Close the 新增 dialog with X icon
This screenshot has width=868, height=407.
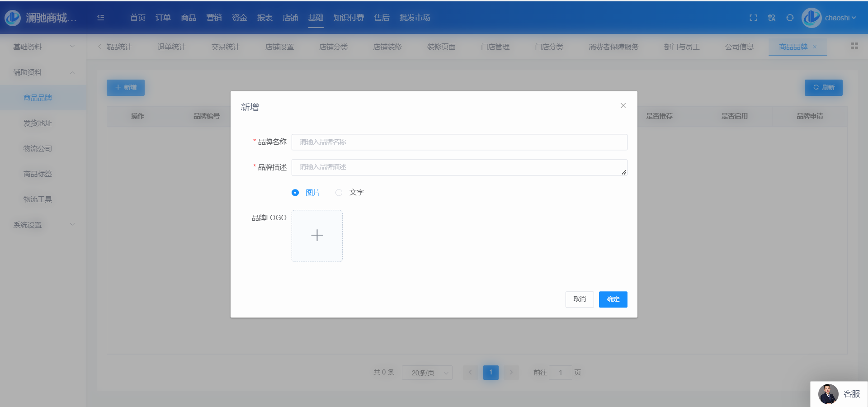pyautogui.click(x=623, y=106)
